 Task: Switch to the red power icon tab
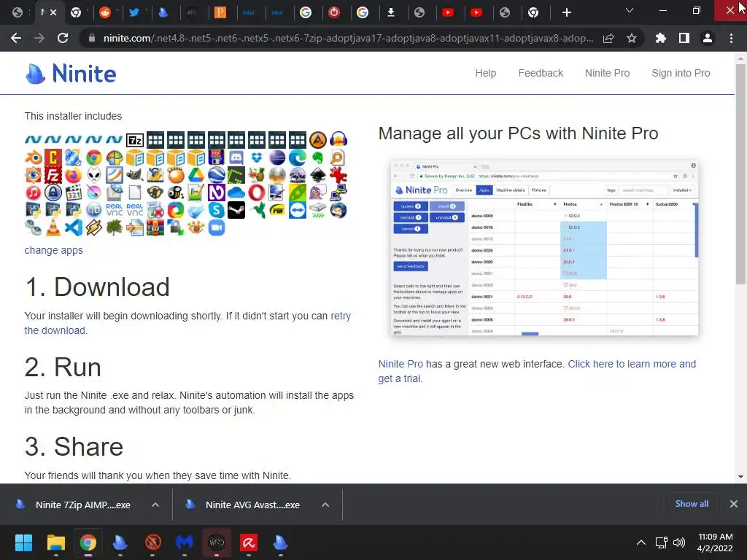[334, 12]
